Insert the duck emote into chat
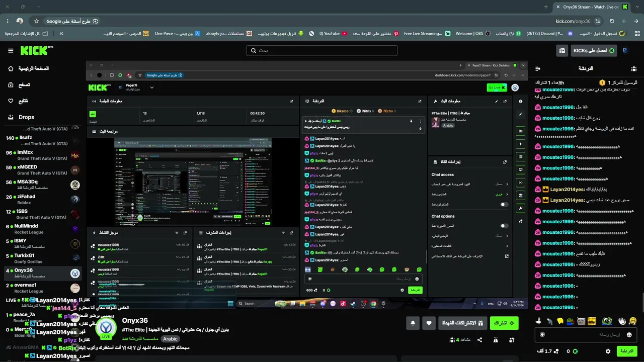Screen dimensions: 644x362 (x=538, y=321)
